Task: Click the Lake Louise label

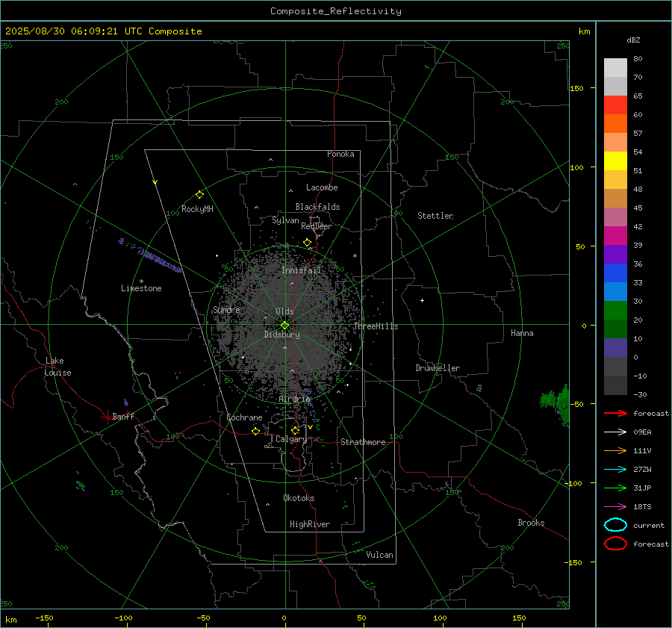Action: pos(57,367)
